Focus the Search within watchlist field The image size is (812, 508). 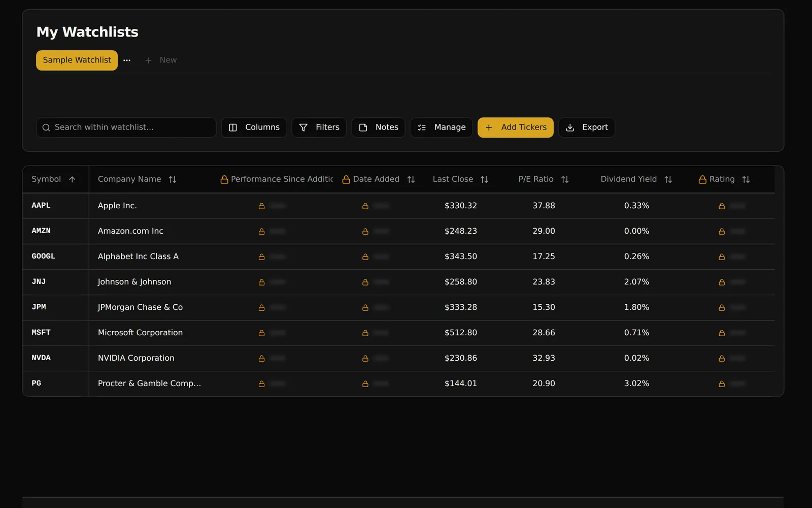tap(126, 128)
